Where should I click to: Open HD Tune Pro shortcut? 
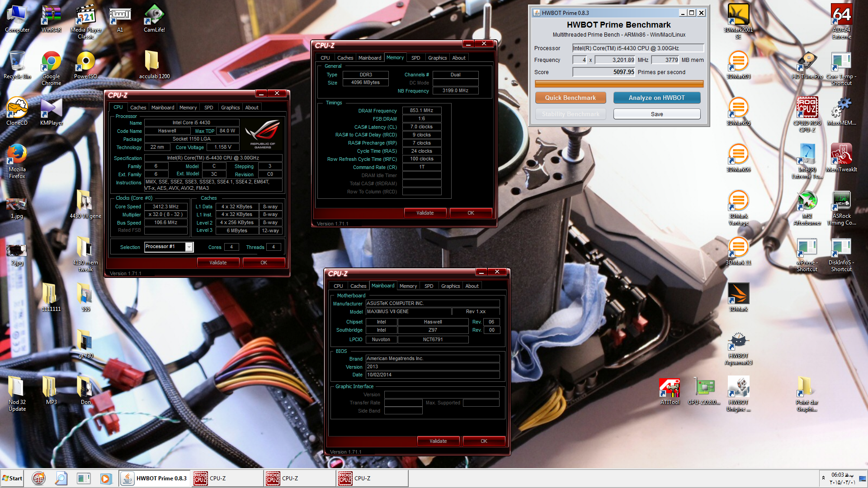pyautogui.click(x=807, y=65)
